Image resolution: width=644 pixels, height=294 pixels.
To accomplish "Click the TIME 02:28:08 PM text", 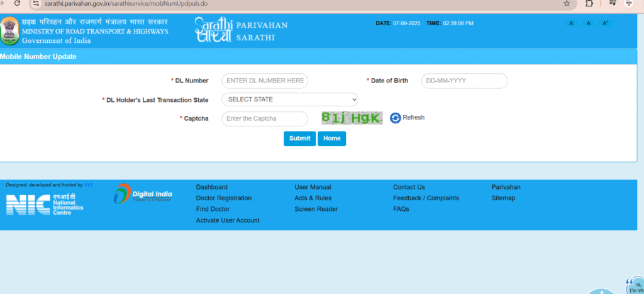I will coord(450,23).
